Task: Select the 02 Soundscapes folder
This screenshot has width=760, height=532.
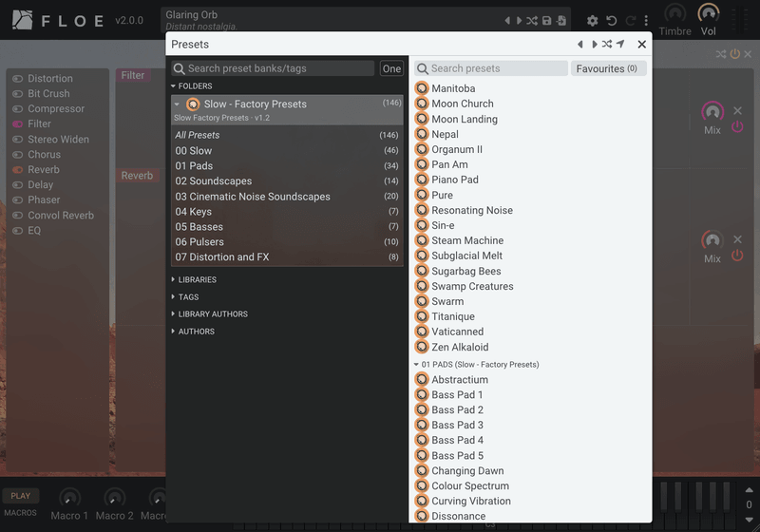Action: pyautogui.click(x=287, y=181)
